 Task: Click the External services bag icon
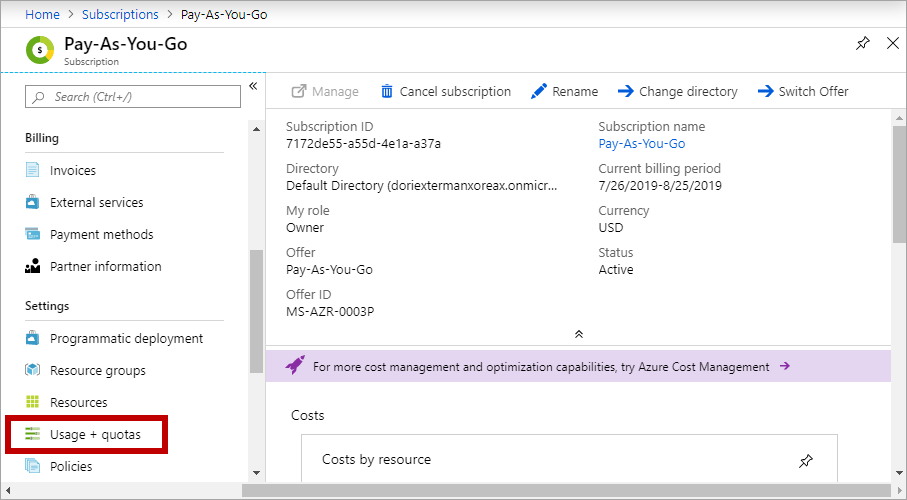[x=32, y=202]
